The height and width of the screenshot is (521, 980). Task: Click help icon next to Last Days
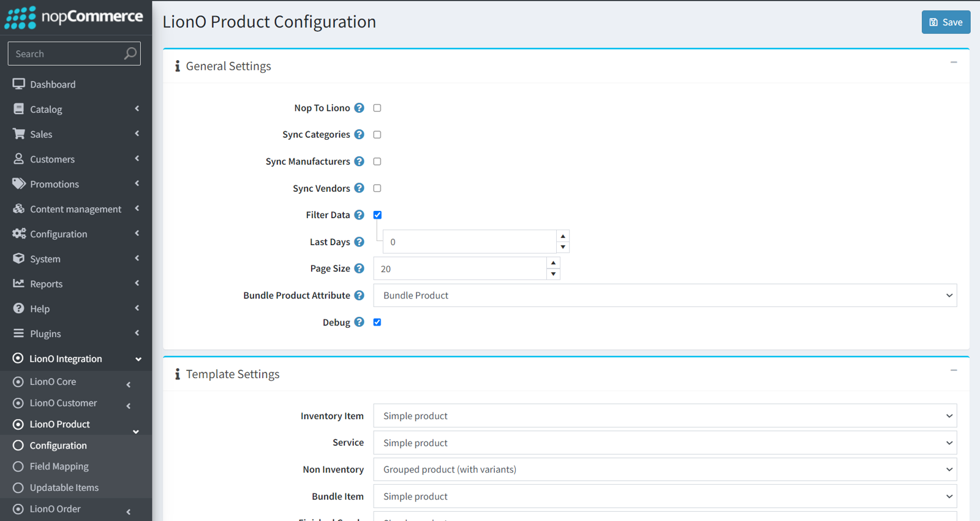[360, 241]
